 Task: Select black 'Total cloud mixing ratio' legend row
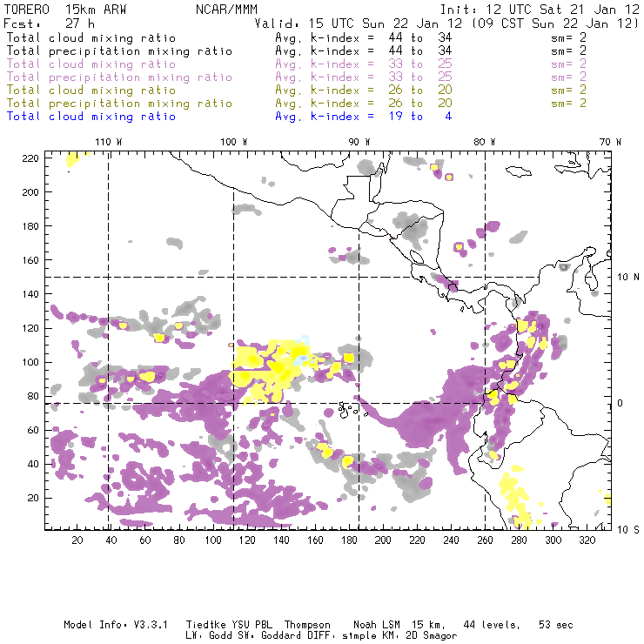pyautogui.click(x=91, y=37)
